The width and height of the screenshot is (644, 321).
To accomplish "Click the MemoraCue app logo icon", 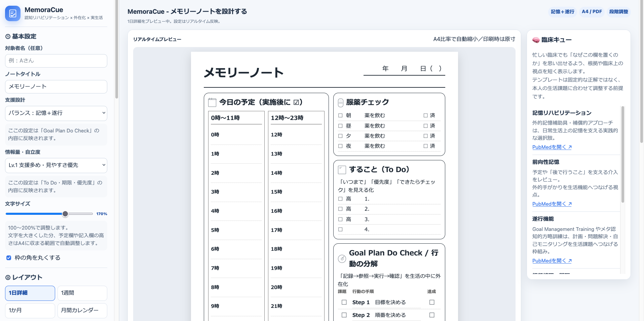I will [13, 13].
